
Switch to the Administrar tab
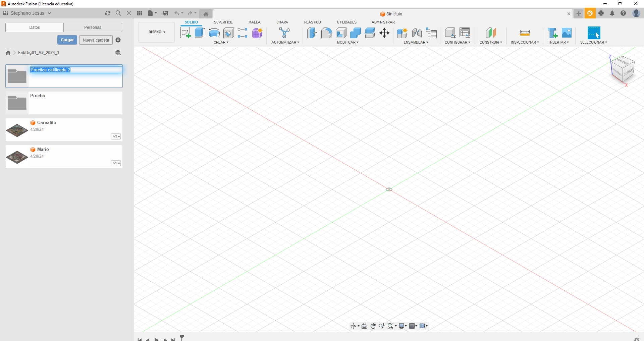tap(383, 22)
